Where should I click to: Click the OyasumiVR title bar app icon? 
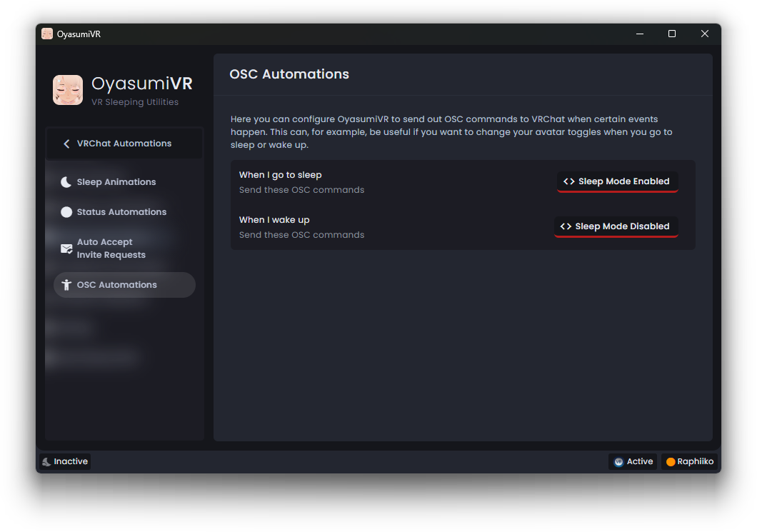click(47, 34)
